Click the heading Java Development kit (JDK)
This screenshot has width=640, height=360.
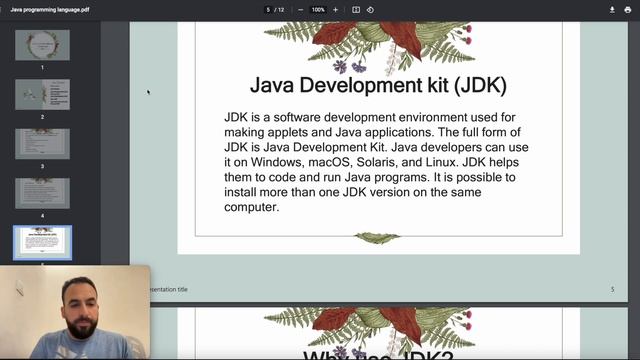click(378, 85)
